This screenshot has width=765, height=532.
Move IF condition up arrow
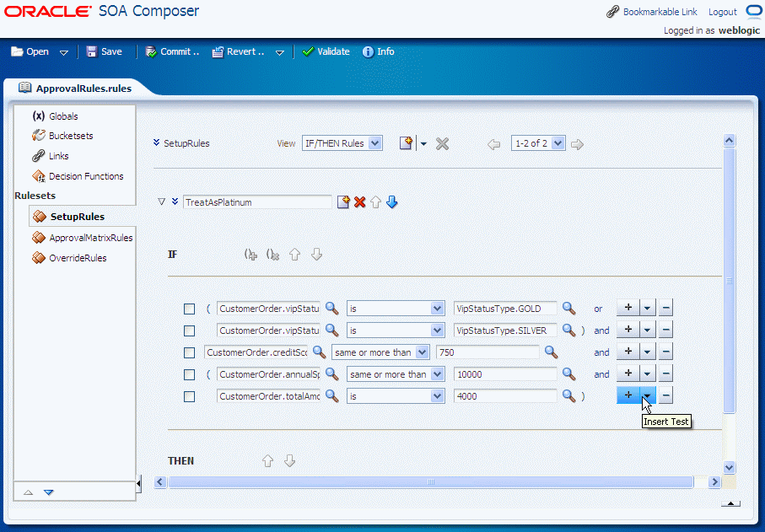pos(294,255)
